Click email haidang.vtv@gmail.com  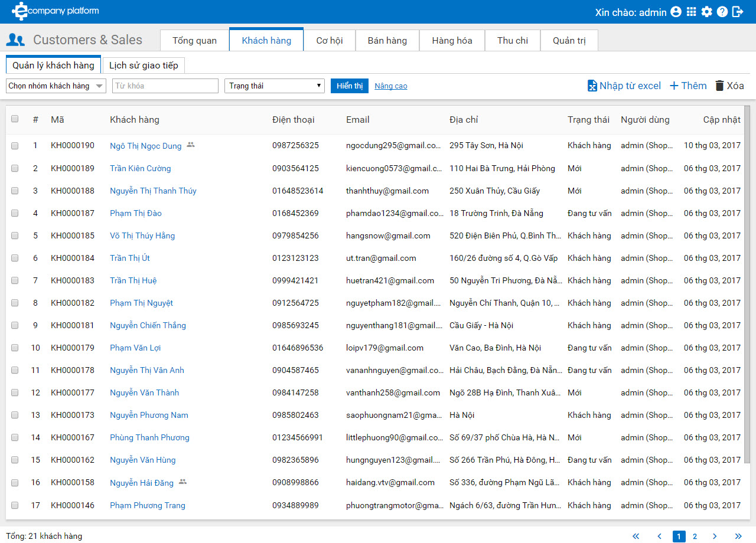[x=390, y=482]
